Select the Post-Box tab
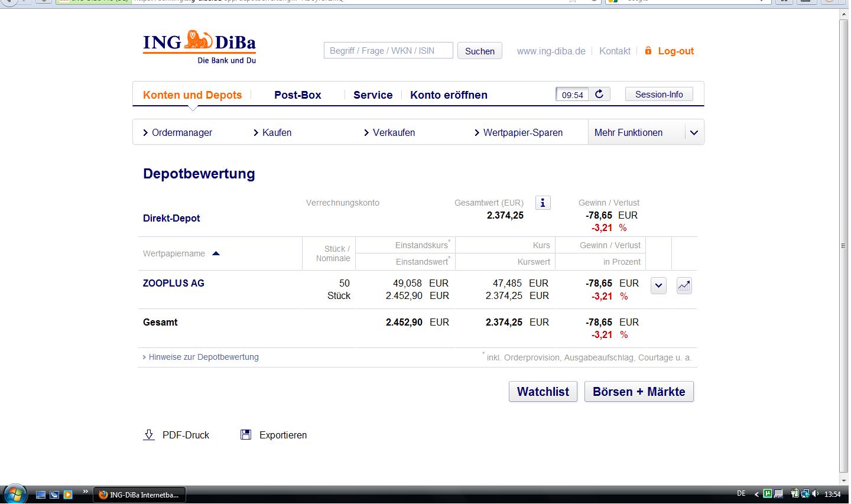851x504 pixels. point(297,95)
